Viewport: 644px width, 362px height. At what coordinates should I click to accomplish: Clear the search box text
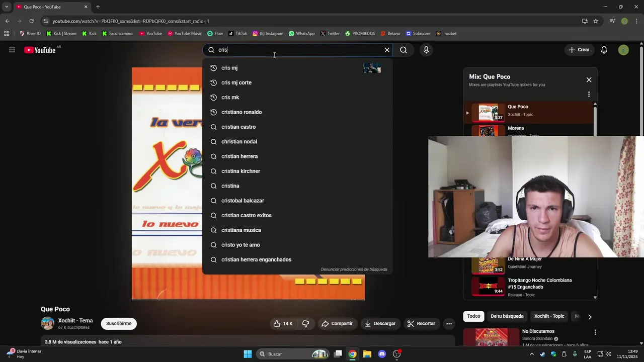(x=387, y=50)
